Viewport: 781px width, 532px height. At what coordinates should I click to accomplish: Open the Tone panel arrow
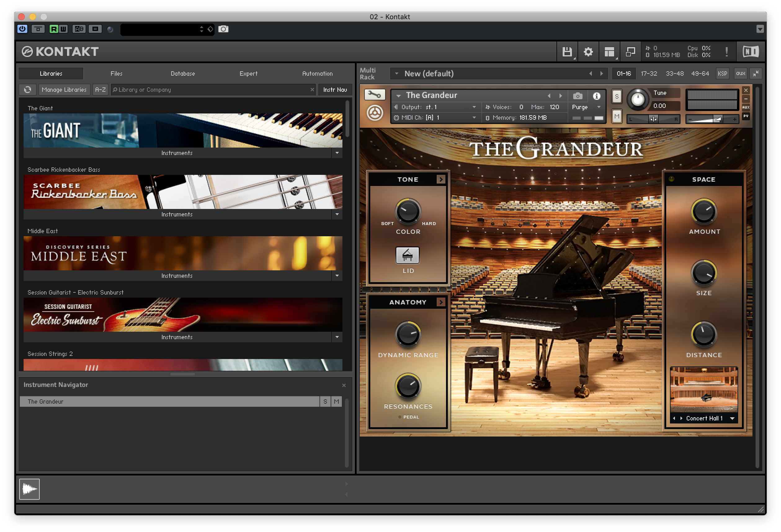coord(441,179)
